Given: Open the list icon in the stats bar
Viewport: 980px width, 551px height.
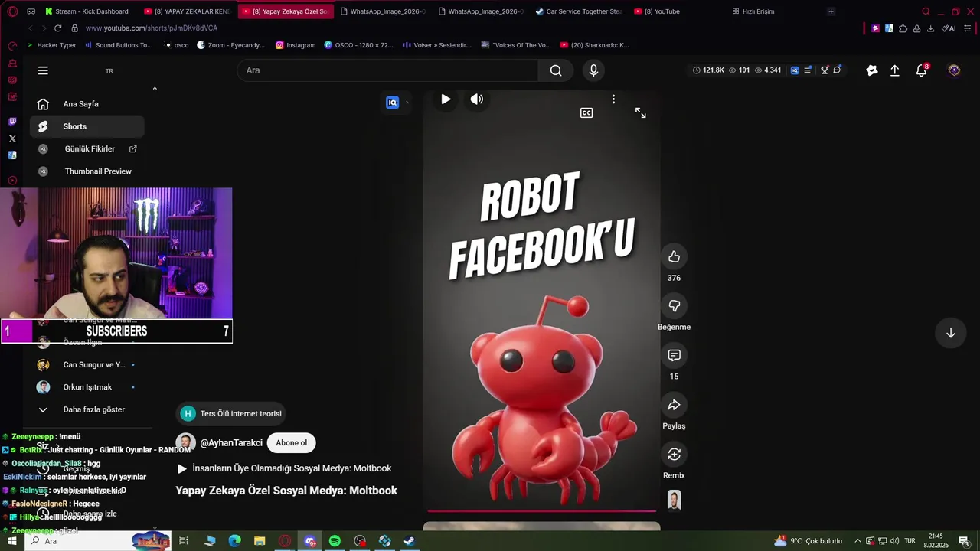Looking at the screenshot, I should (x=808, y=70).
